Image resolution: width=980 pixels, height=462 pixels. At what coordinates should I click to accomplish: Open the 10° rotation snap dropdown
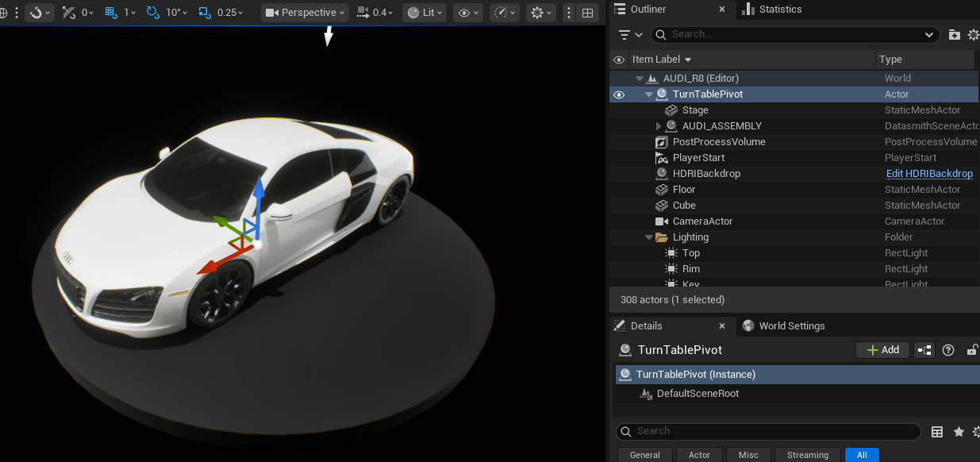click(x=175, y=13)
